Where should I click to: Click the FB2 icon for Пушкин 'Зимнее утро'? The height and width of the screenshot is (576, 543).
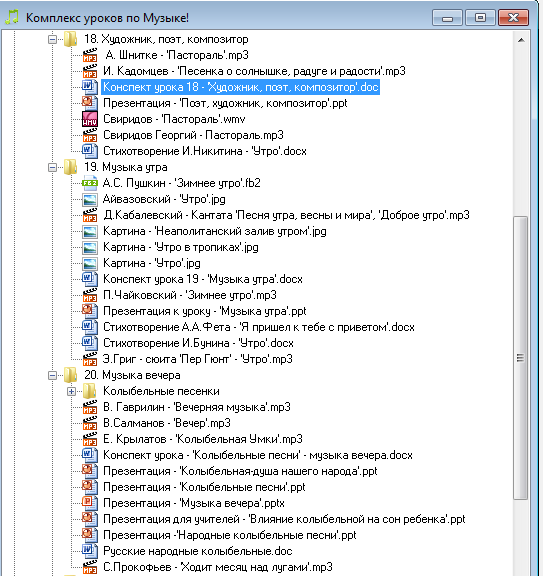click(90, 183)
